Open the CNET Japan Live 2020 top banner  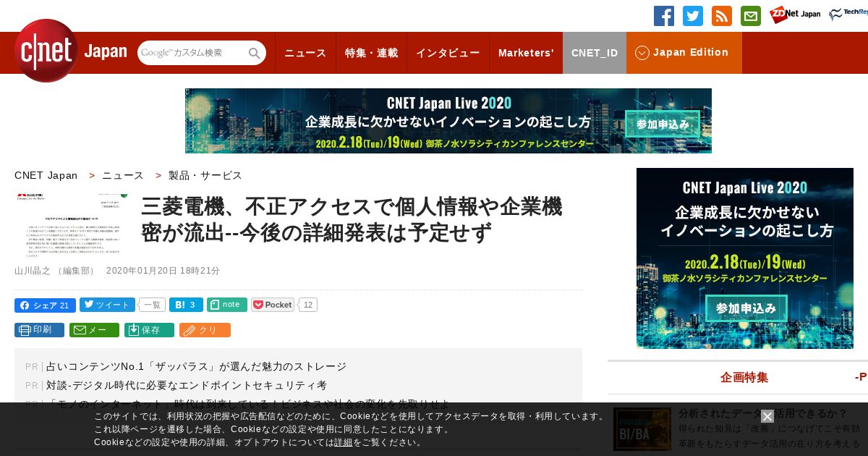(448, 121)
